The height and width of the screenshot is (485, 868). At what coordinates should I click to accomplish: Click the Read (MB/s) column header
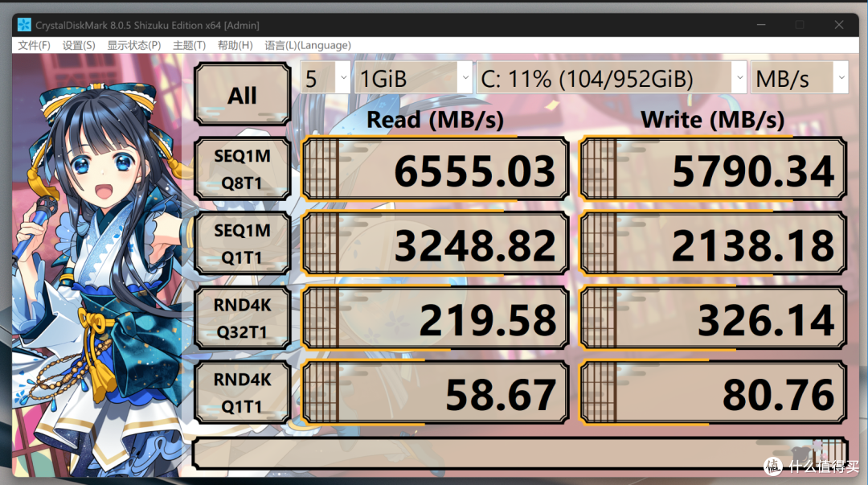point(435,120)
